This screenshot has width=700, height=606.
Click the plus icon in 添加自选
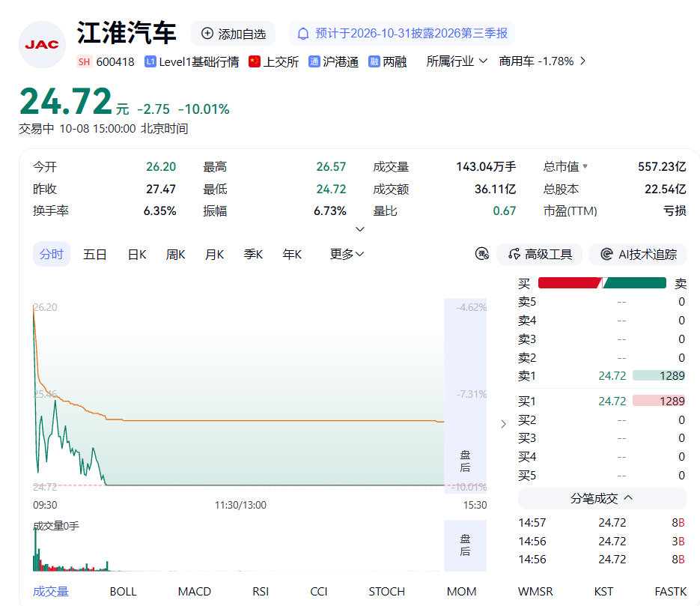(x=207, y=34)
